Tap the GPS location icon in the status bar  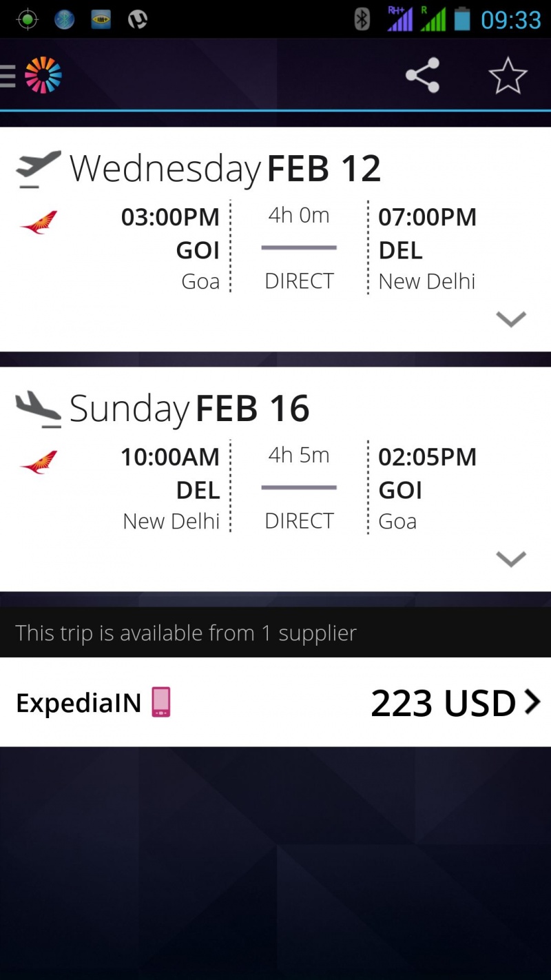coord(27,19)
